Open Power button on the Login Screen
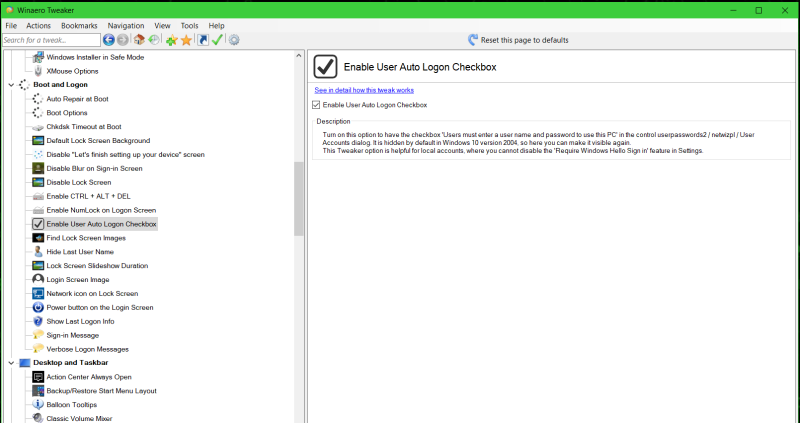This screenshot has width=800, height=423. 99,307
